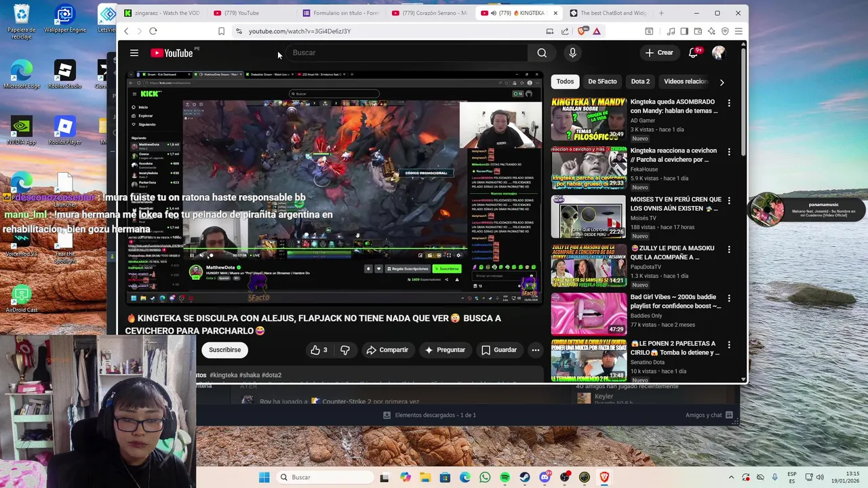868x488 pixels.
Task: Open options menu for MOISES TV video
Action: coord(729,201)
